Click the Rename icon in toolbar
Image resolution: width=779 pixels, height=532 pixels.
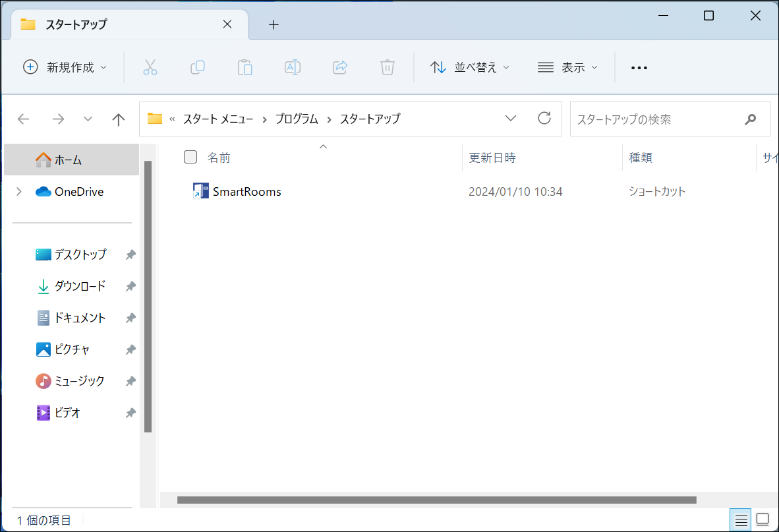[293, 67]
